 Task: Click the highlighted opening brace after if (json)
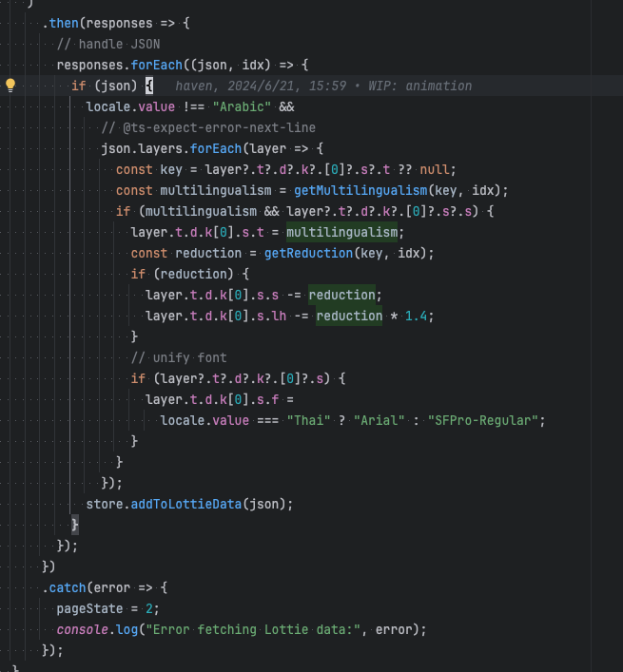[x=148, y=86]
